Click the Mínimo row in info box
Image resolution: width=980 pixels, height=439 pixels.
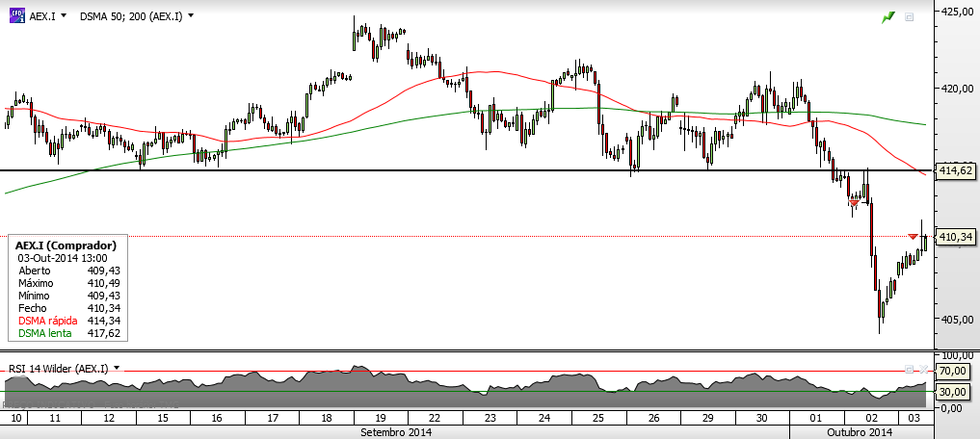point(68,296)
